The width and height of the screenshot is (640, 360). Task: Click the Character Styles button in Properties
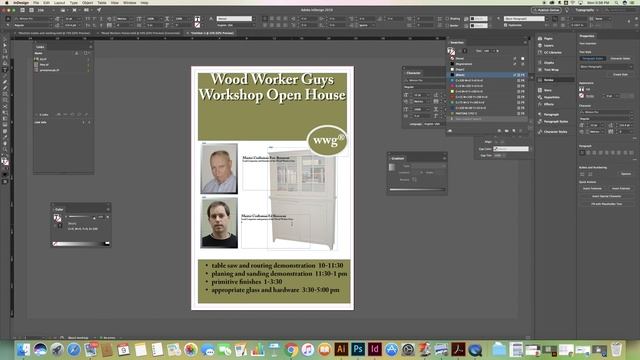pos(620,59)
